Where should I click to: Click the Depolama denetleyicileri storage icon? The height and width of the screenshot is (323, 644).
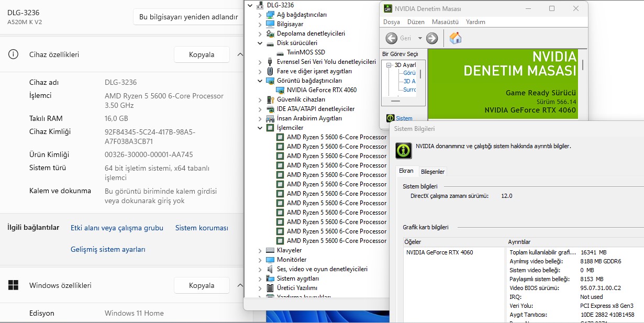click(x=270, y=34)
